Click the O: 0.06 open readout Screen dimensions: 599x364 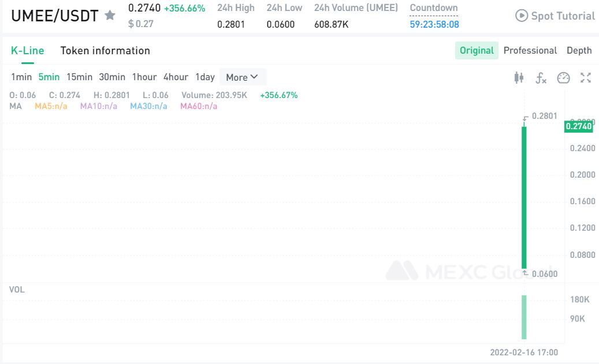coord(23,95)
